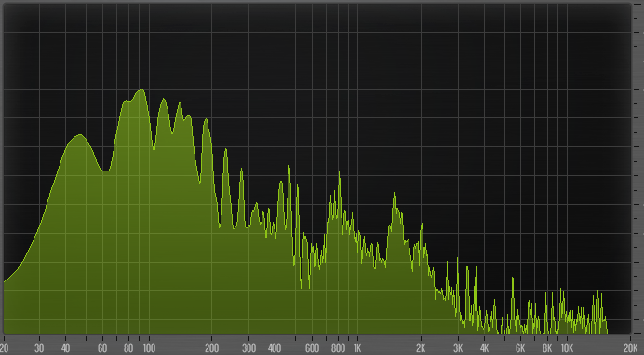Click the 2K frequency axis label
This screenshot has width=644, height=355.
click(x=421, y=348)
